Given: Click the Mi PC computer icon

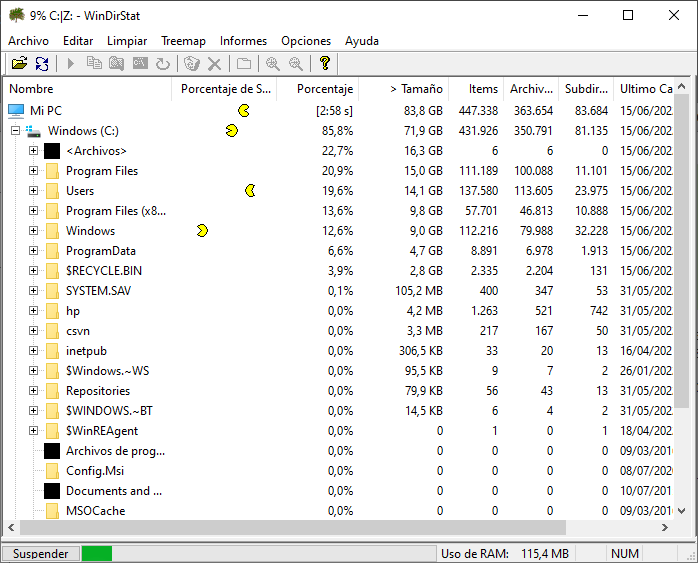Looking at the screenshot, I should click(x=16, y=111).
